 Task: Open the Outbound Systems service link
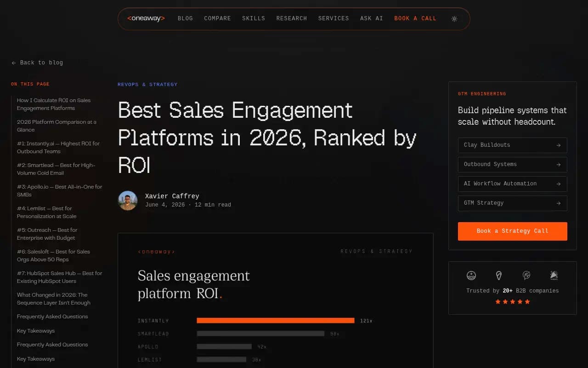tap(512, 164)
